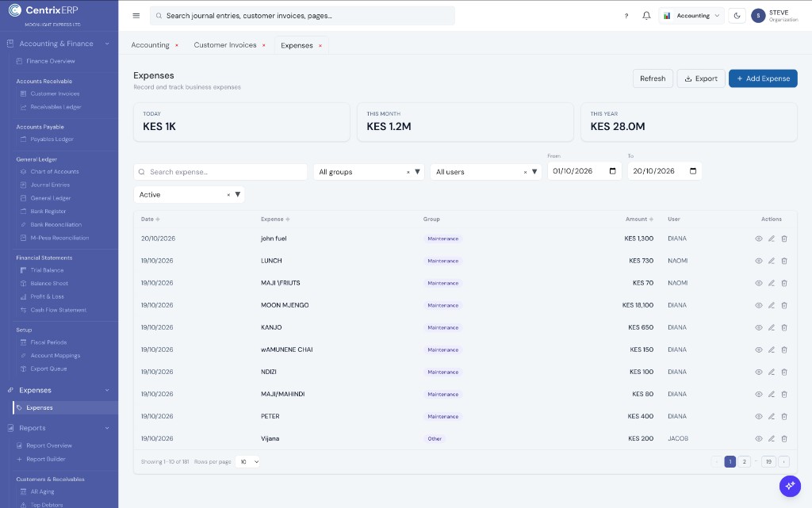Open the Accounting module switcher
Screen dimensions: 812x508
click(x=691, y=16)
